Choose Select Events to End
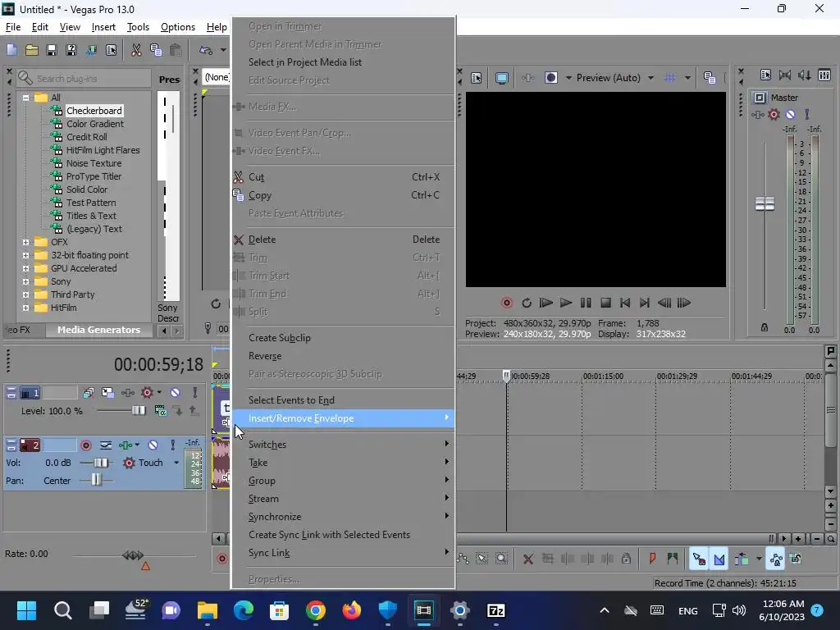 [x=344, y=400]
